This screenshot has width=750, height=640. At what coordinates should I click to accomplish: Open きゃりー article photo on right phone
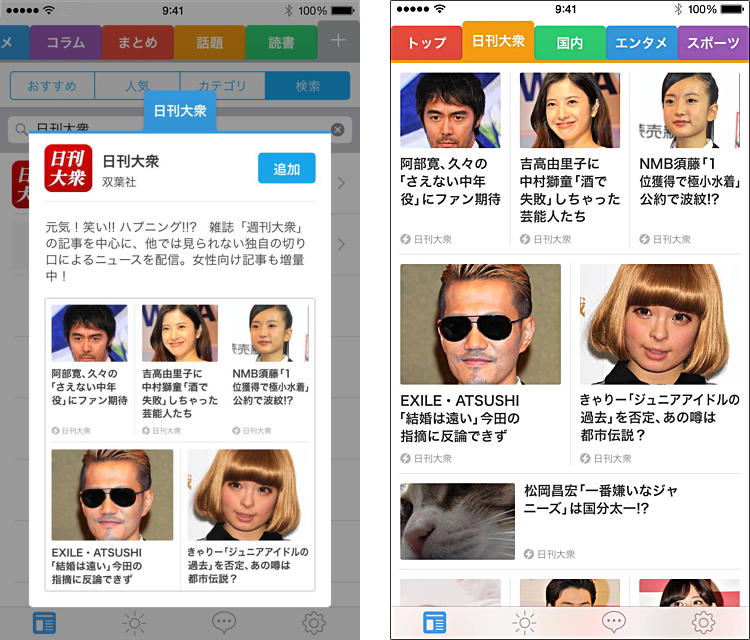point(660,324)
